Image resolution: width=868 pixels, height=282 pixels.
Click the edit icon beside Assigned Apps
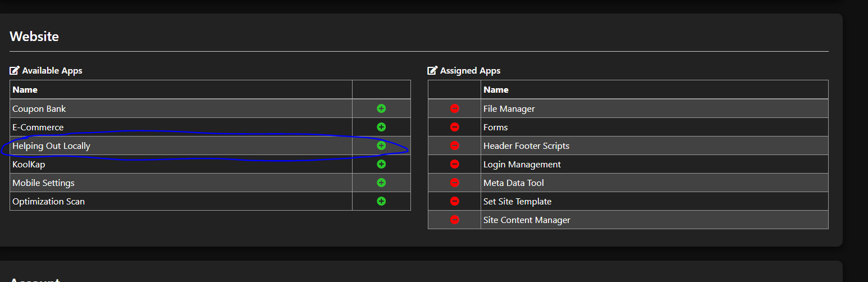point(432,71)
